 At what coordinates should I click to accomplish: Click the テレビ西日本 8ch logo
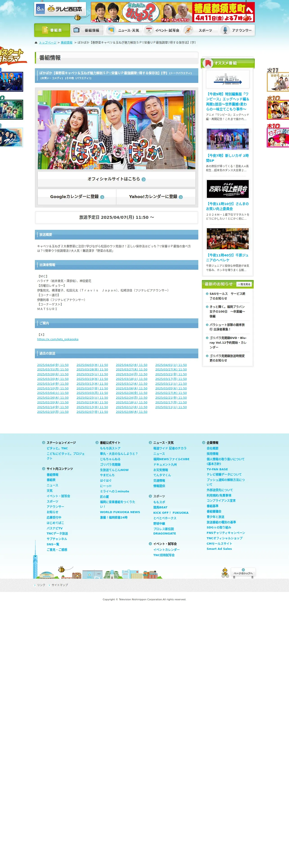60,9
